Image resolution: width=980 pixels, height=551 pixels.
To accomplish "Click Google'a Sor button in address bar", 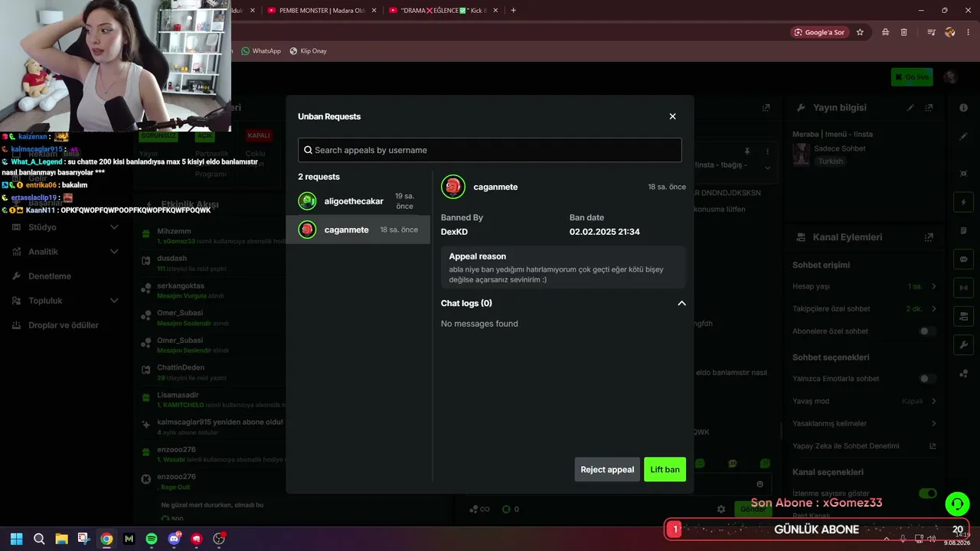I will coord(819,32).
